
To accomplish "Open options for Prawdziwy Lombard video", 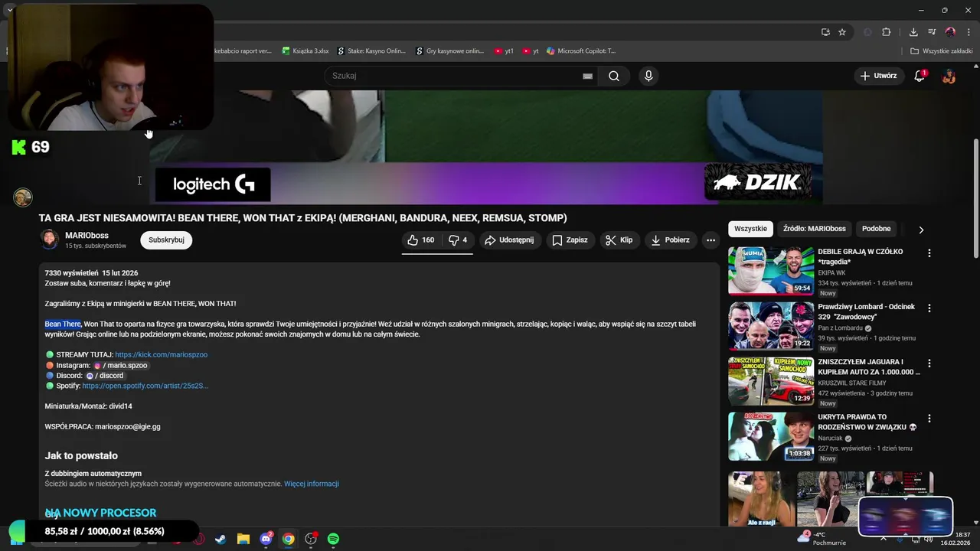I will coord(929,308).
